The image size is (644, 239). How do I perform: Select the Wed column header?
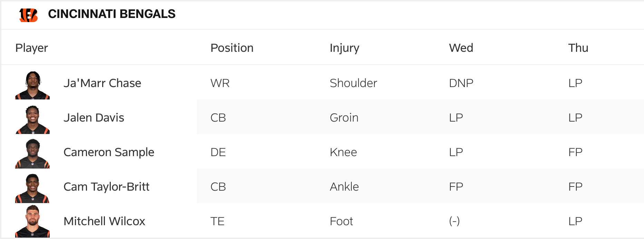[461, 48]
